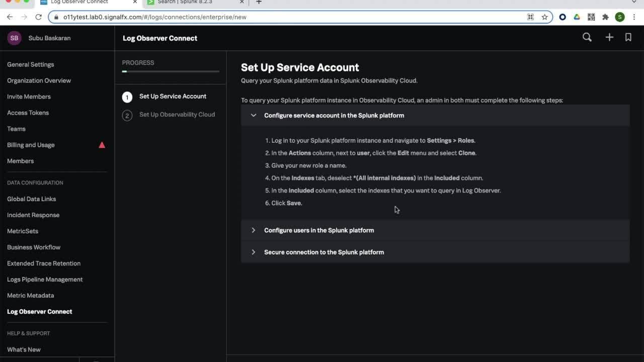Click the Google Drive extension icon

577,17
